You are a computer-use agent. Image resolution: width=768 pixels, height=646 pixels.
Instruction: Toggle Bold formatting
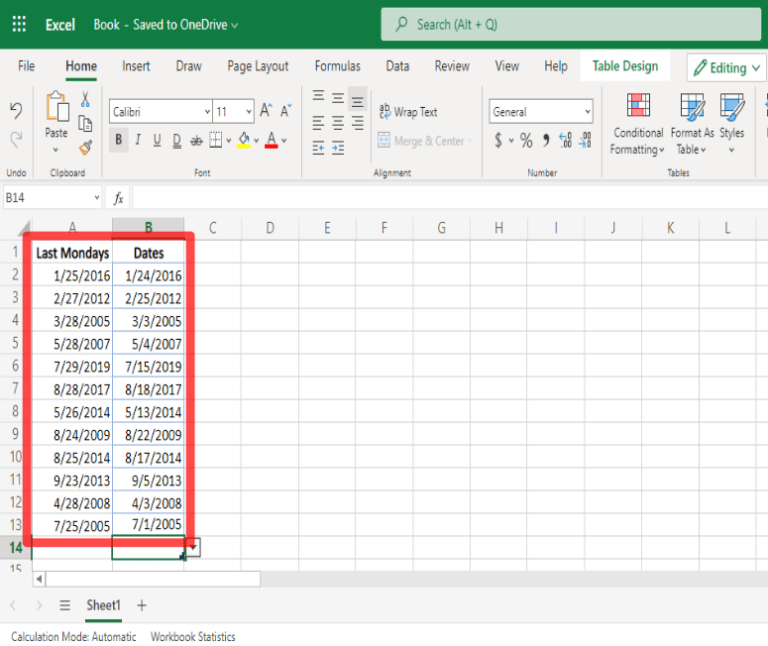pyautogui.click(x=119, y=141)
